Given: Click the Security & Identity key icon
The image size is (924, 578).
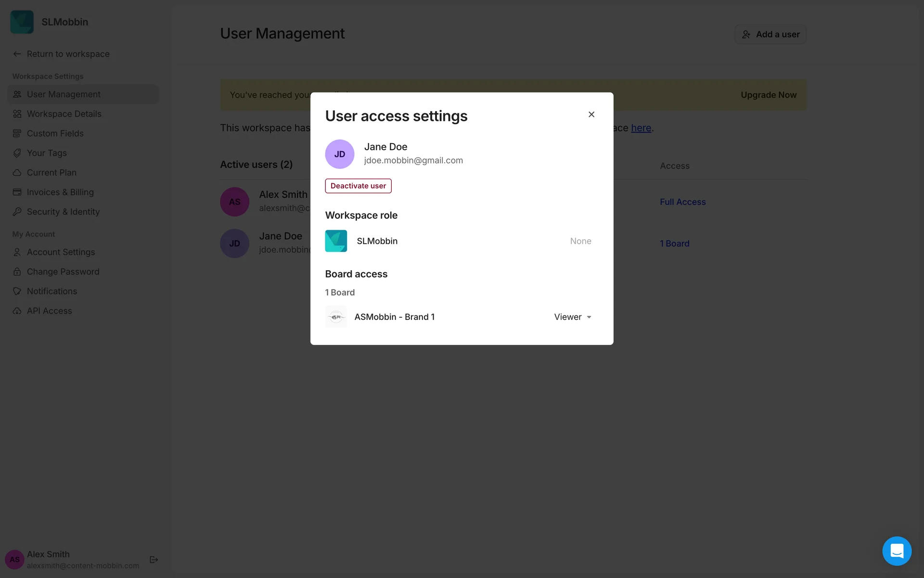Looking at the screenshot, I should [17, 212].
